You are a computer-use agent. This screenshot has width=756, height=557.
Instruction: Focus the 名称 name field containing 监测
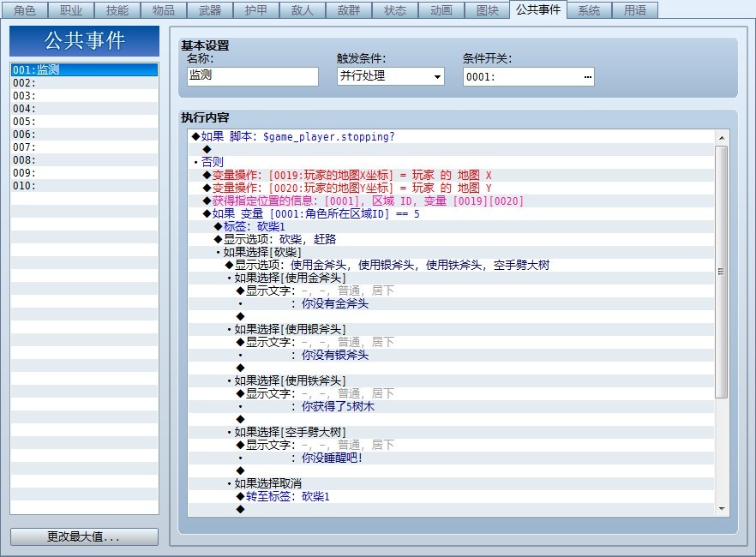[253, 76]
